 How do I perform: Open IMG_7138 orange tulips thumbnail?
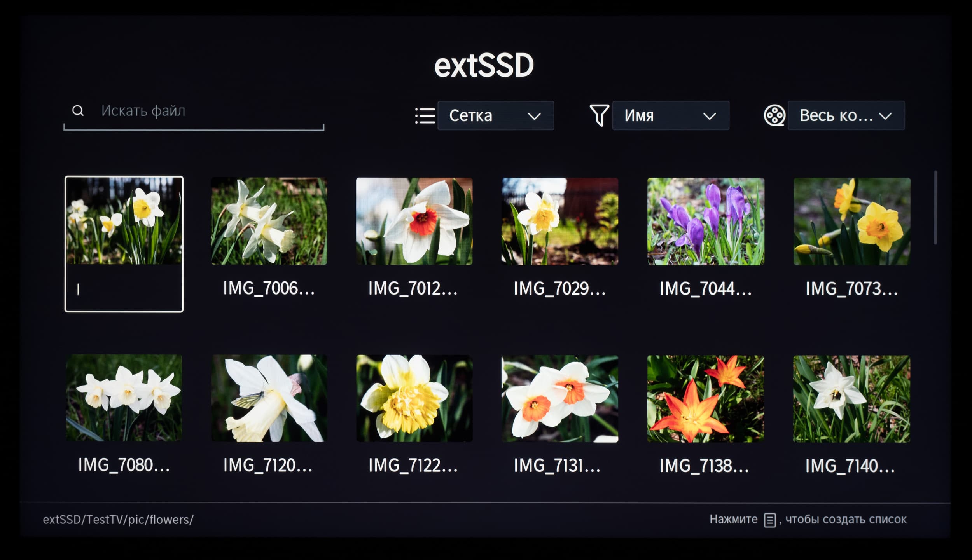tap(706, 398)
